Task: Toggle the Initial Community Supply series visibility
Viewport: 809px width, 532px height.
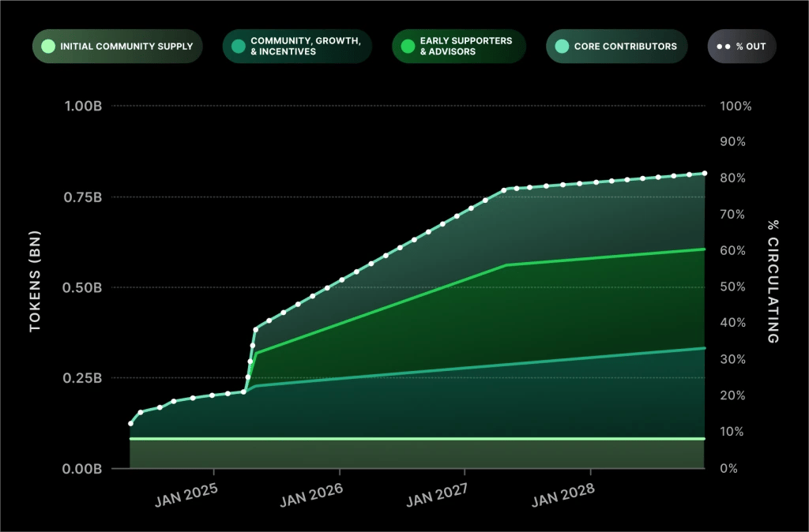Action: coord(117,47)
